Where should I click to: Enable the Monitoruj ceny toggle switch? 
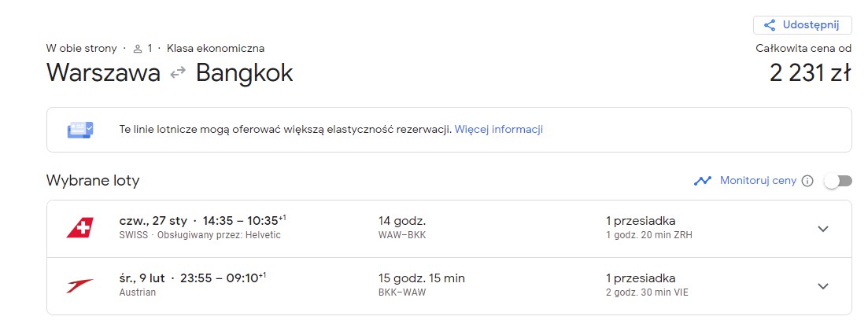838,181
